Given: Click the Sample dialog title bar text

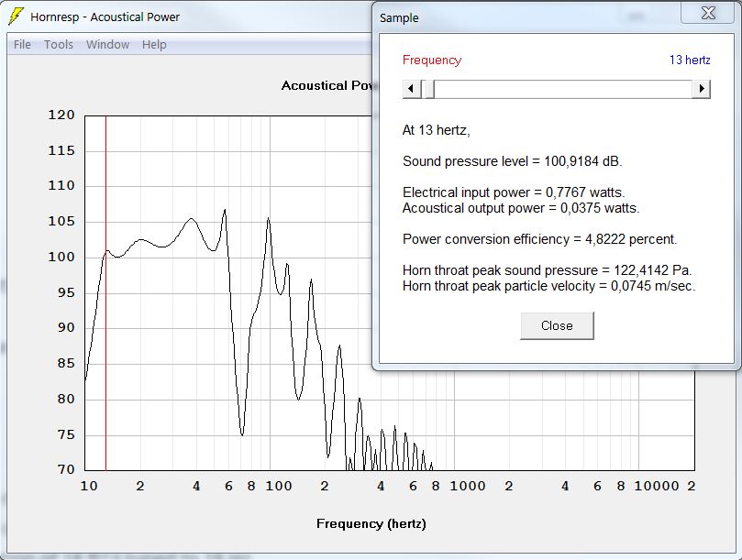Looking at the screenshot, I should (399, 18).
